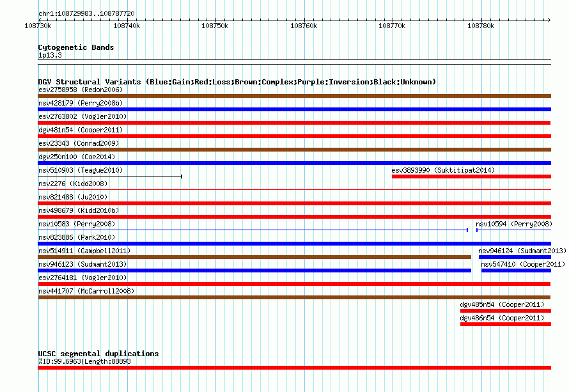Select the blue dgv250n100 gain bar
This screenshot has height=392, width=569.
tap(294, 163)
